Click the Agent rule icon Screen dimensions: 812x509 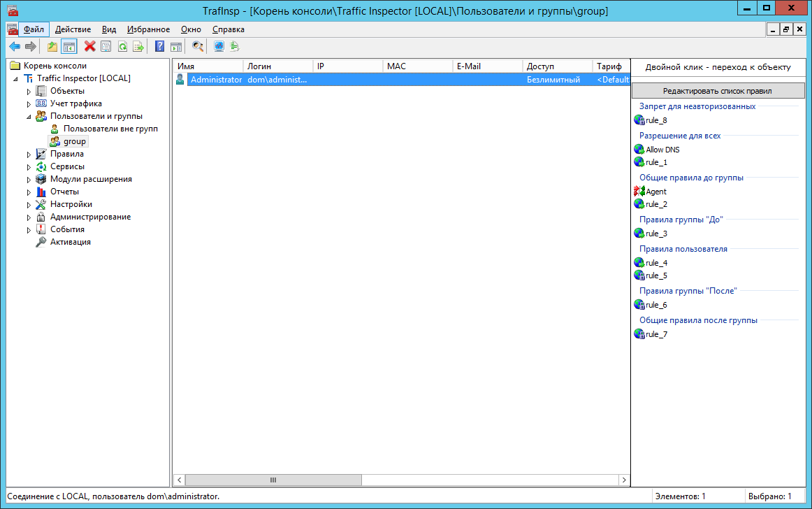click(x=639, y=192)
